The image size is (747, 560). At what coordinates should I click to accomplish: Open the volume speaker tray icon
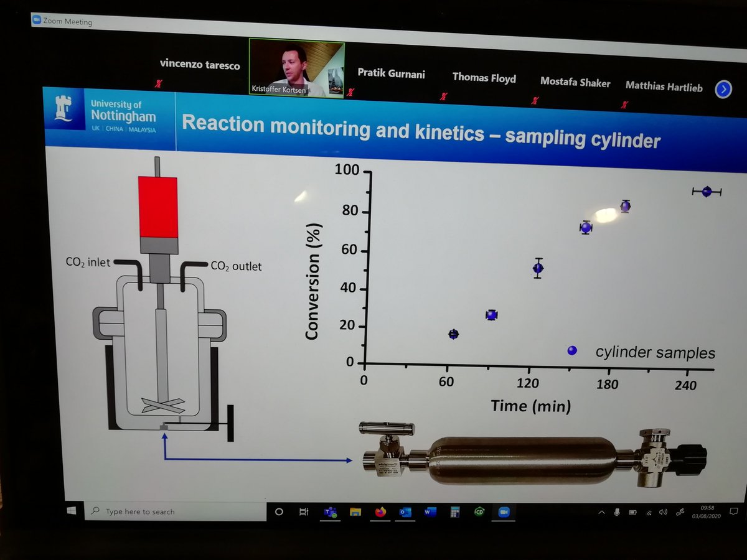point(664,512)
